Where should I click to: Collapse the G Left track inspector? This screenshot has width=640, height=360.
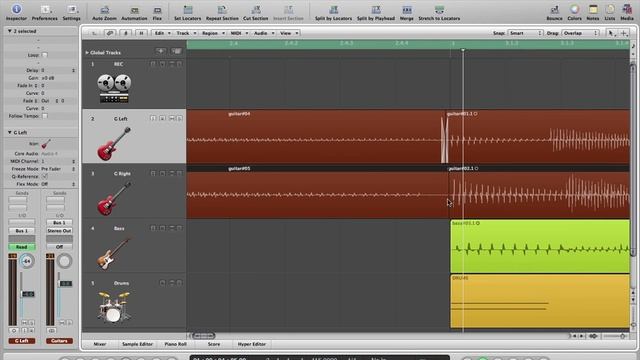[x=9, y=132]
